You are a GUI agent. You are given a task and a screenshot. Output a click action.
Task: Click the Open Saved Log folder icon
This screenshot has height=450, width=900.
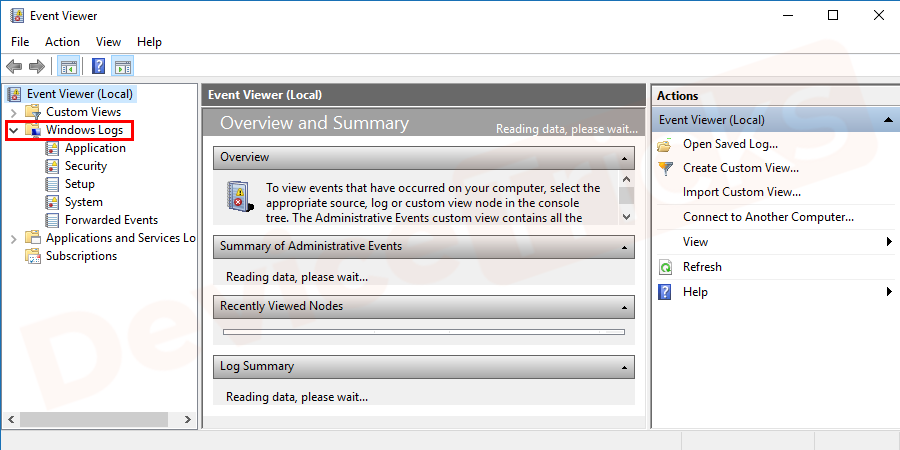coord(665,145)
